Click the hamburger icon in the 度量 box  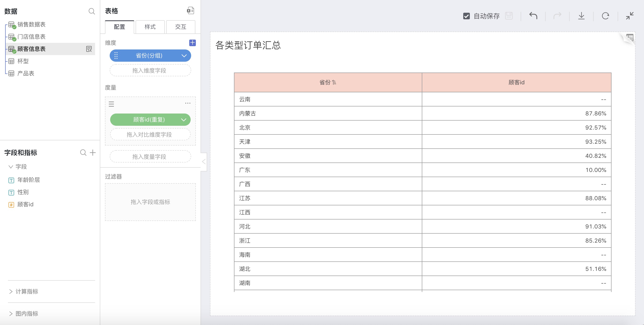(112, 104)
